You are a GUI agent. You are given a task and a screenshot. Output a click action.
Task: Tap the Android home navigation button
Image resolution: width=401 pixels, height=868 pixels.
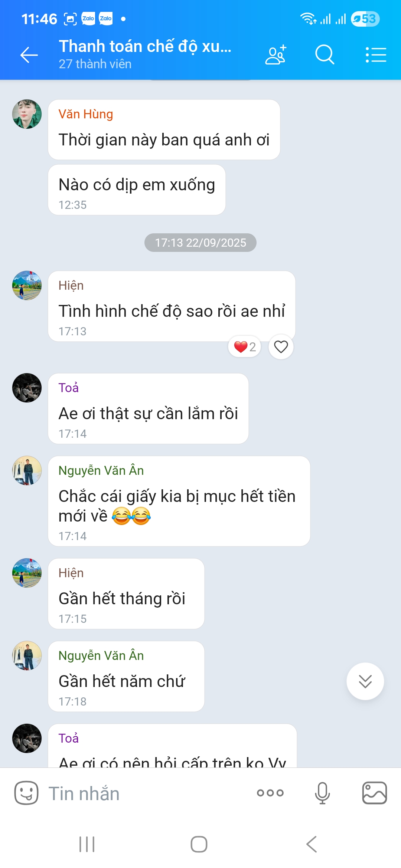pos(199,844)
